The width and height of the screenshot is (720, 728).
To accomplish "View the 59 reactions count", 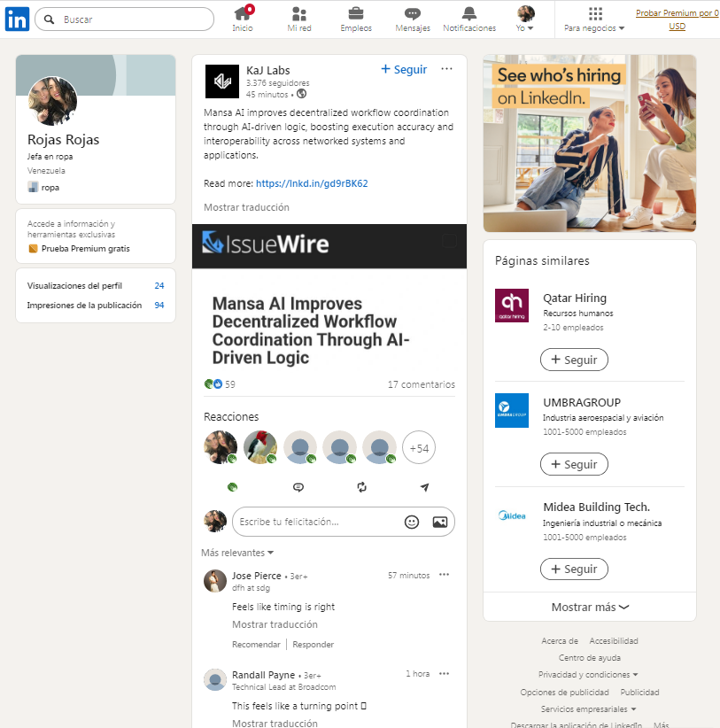I will [220, 384].
